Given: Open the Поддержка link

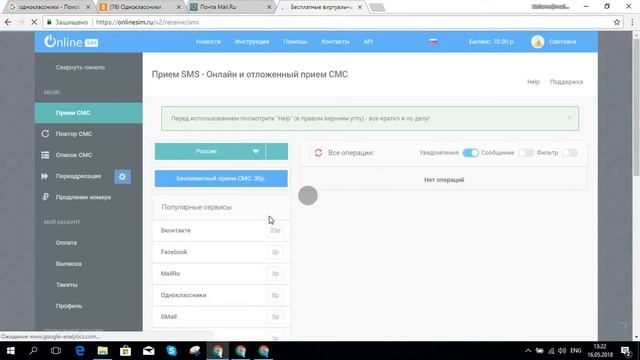Looking at the screenshot, I should [x=566, y=82].
